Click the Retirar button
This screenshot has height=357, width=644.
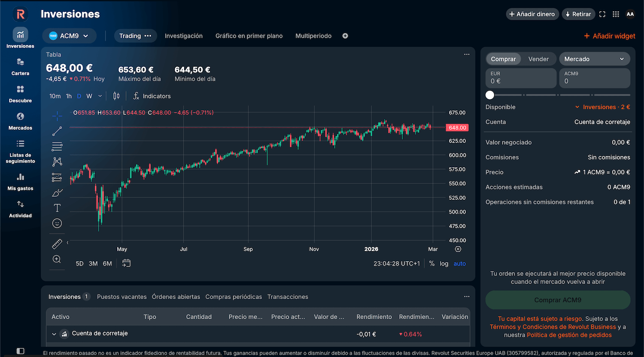578,14
